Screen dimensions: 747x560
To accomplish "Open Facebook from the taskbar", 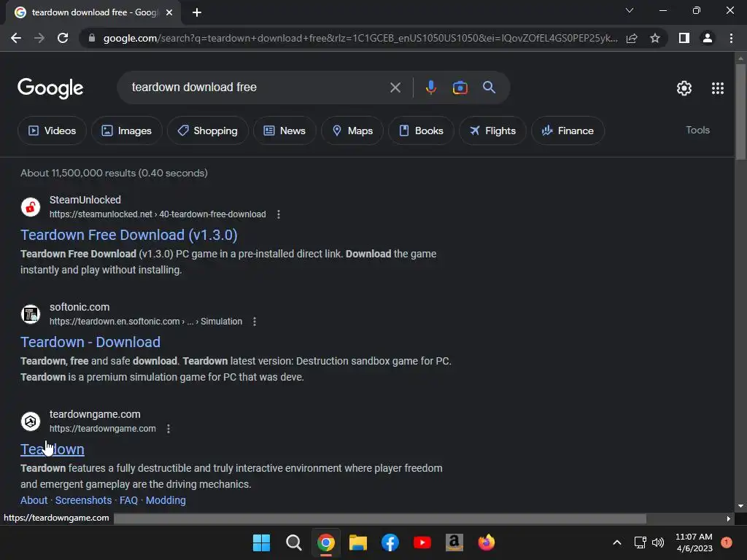I will (390, 542).
